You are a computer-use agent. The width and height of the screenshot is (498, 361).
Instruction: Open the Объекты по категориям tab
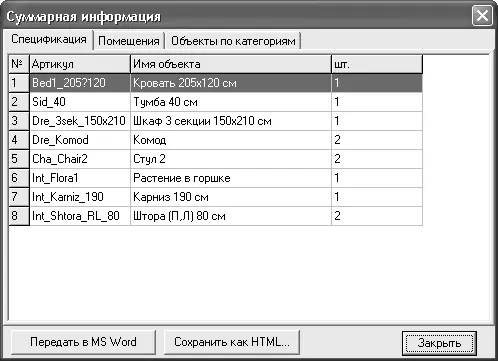click(x=233, y=41)
